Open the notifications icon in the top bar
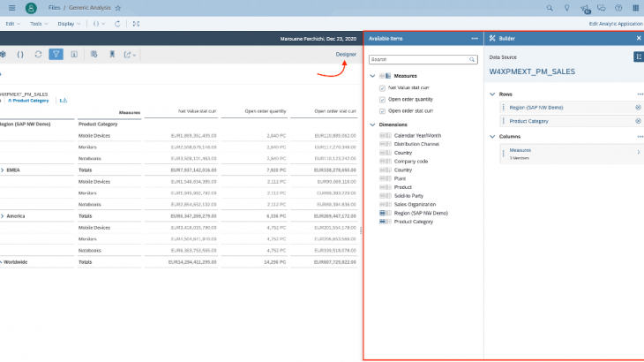 [586, 8]
